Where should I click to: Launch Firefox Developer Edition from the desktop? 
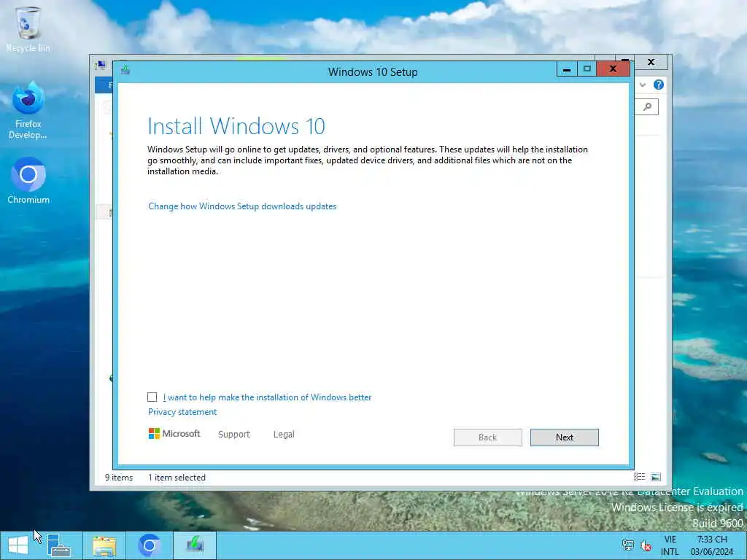pos(28,111)
